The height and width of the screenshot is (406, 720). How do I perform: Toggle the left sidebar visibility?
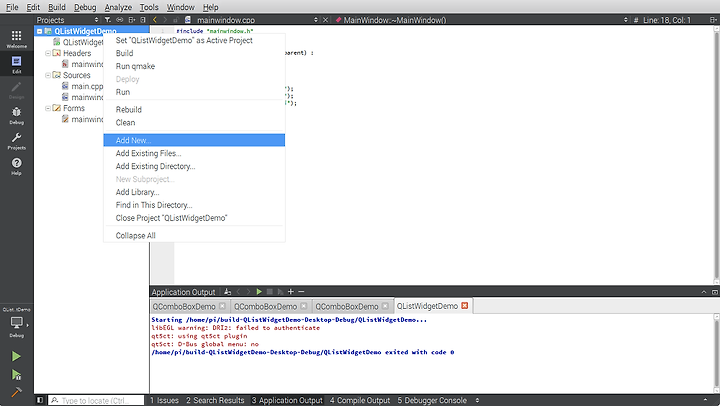40,400
